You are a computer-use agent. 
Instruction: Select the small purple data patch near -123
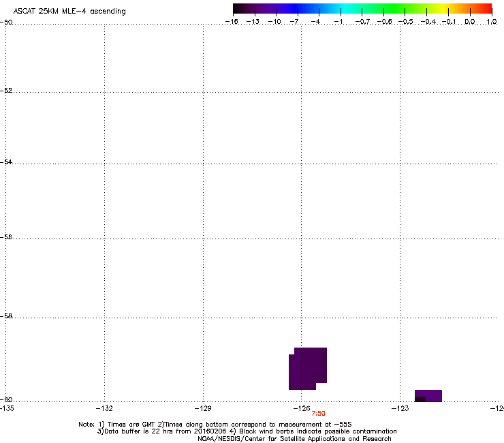[x=428, y=396]
